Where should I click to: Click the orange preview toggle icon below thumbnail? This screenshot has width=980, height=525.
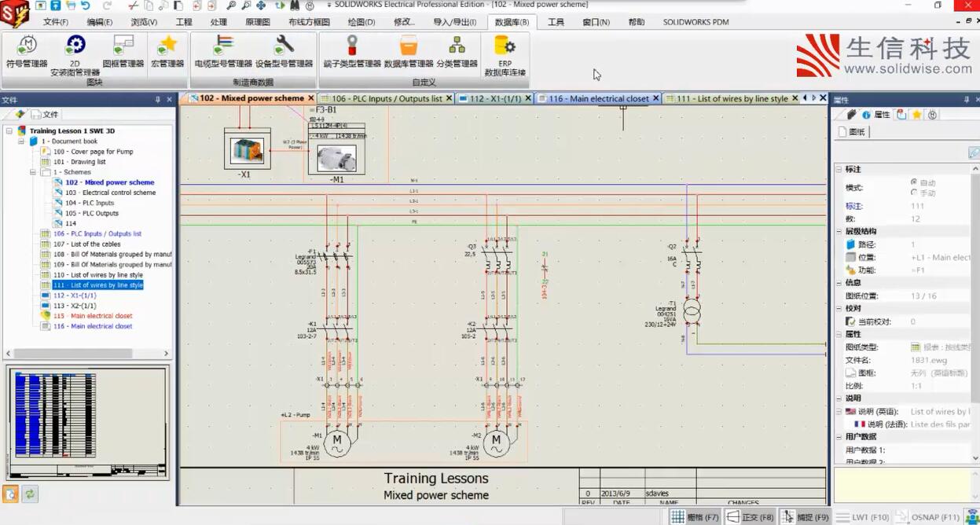pos(11,494)
